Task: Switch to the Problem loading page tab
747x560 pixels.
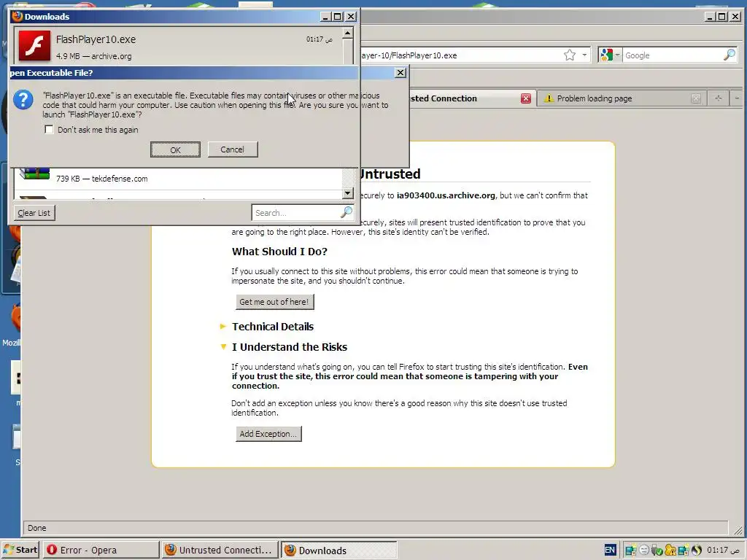Action: pos(621,98)
